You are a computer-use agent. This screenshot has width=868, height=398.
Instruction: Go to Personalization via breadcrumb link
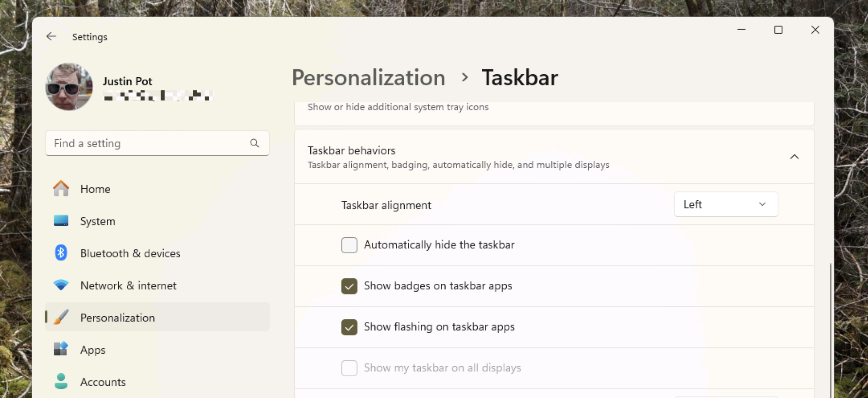[x=368, y=78]
